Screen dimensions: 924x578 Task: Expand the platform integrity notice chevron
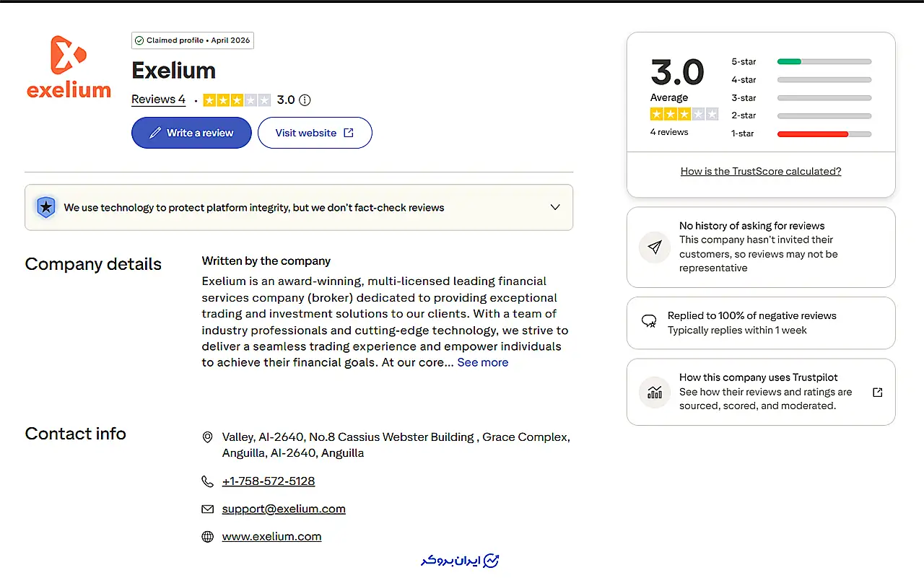pyautogui.click(x=555, y=207)
